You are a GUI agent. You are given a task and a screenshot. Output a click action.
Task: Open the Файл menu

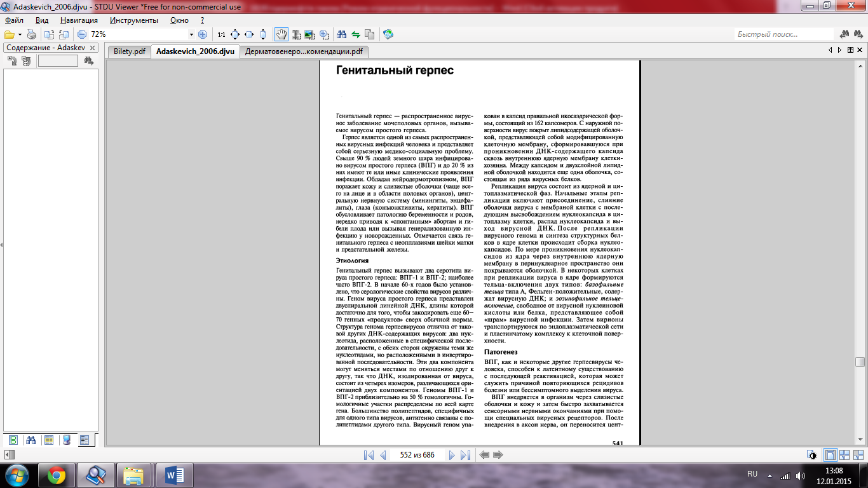point(14,20)
